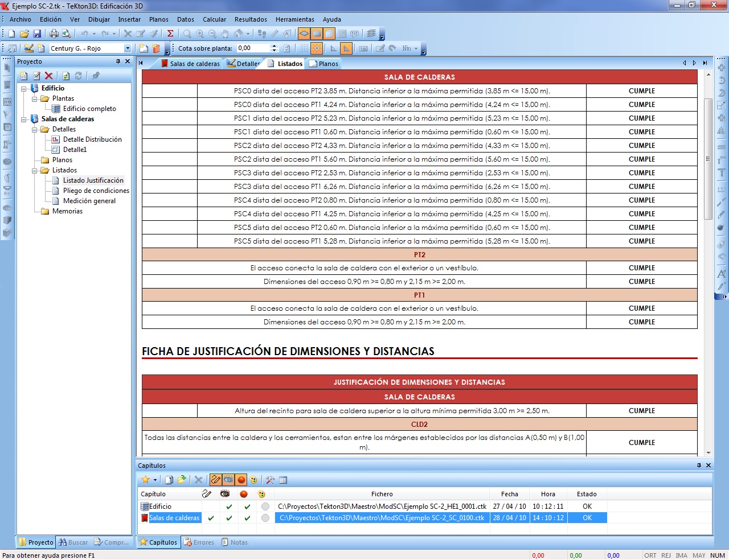Switch to the Planos document tab
Screen dimensions: 729x560
coord(323,64)
